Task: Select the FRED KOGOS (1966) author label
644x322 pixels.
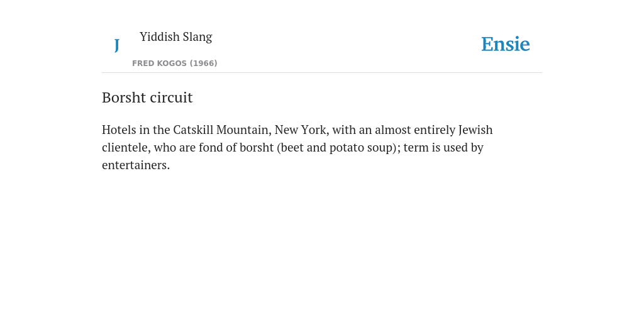Action: click(175, 64)
